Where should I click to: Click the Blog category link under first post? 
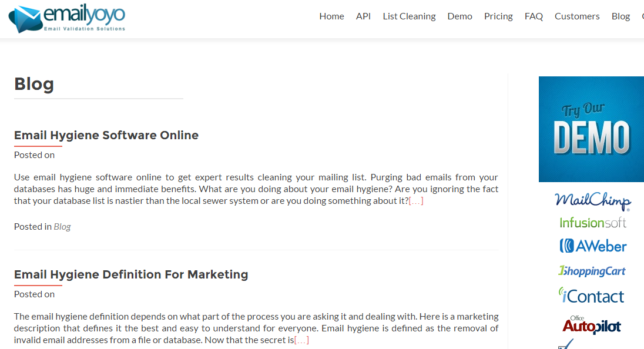(x=62, y=227)
